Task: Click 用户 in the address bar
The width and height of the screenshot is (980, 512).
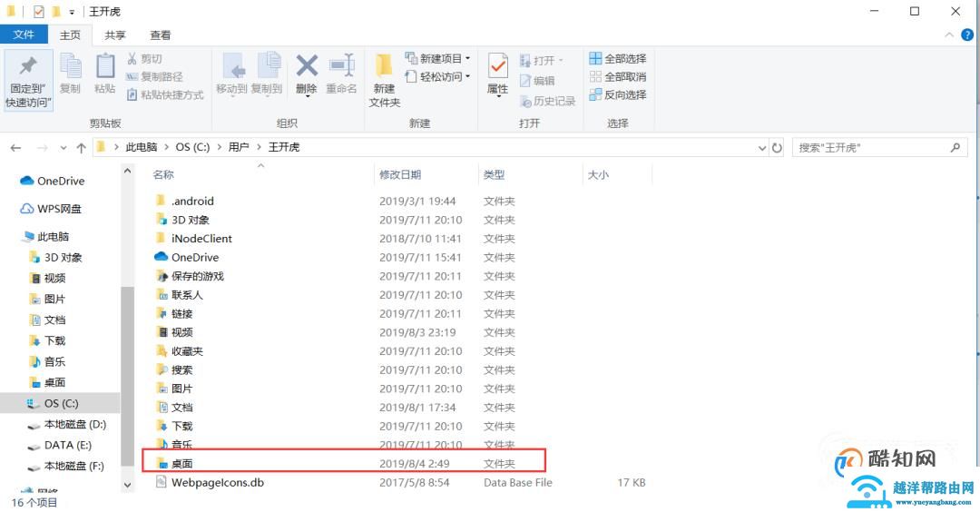Action: click(238, 147)
